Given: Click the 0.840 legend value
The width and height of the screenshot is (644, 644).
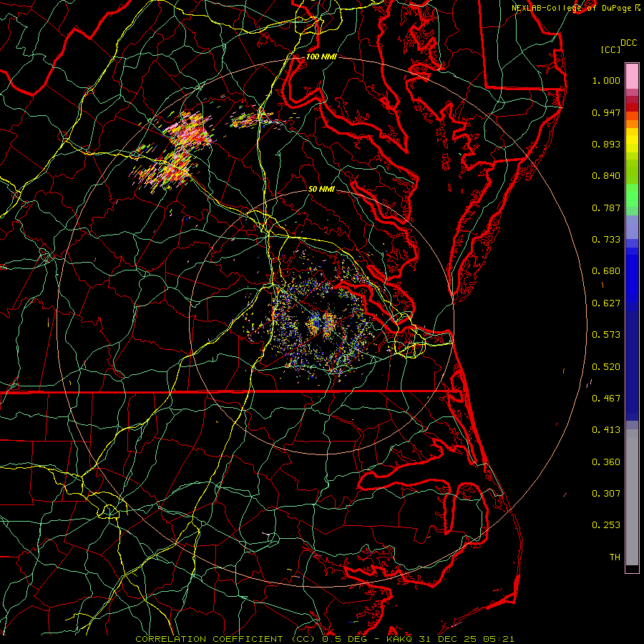Looking at the screenshot, I should point(606,176).
